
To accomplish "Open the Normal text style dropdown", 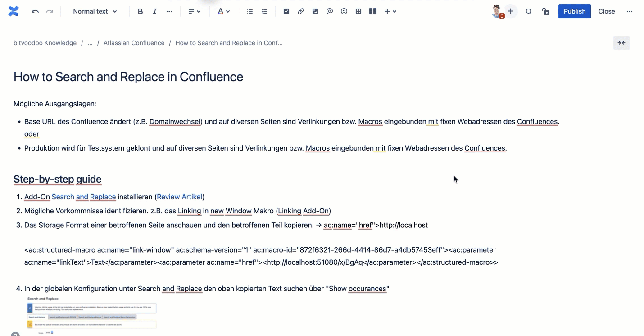I will [95, 11].
